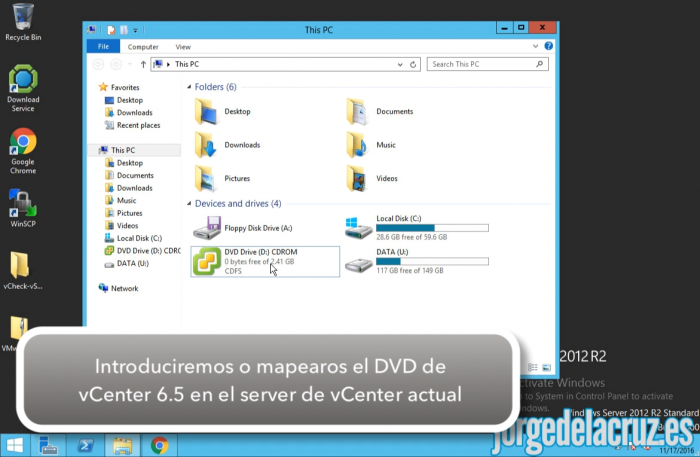Select DATA (U:) in navigation tree

[133, 263]
